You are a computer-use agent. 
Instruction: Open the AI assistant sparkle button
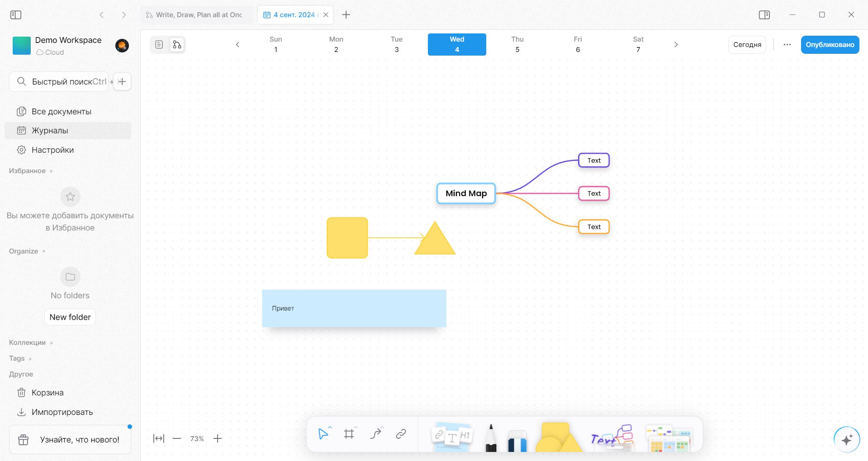(847, 439)
